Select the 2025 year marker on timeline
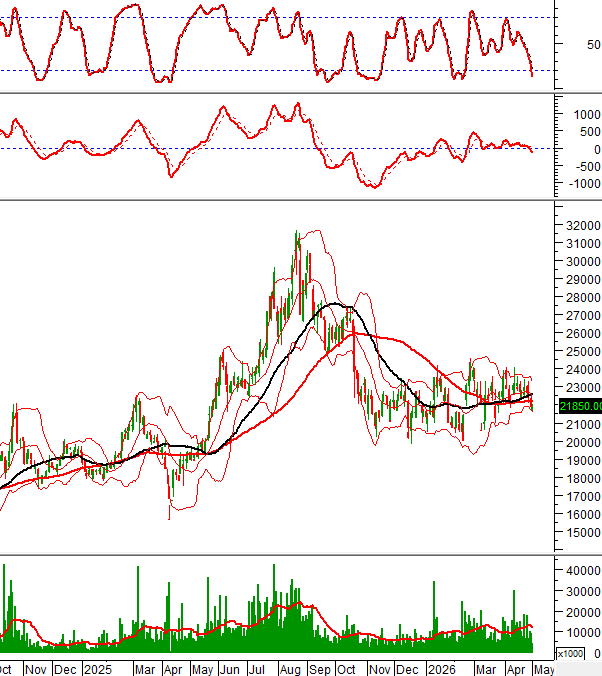Screen dimensions: 602x676 coord(97,670)
